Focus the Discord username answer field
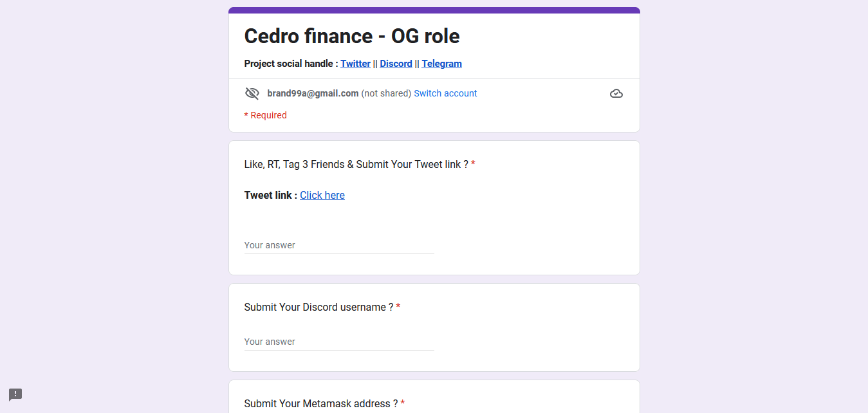868x413 pixels. pyautogui.click(x=339, y=342)
